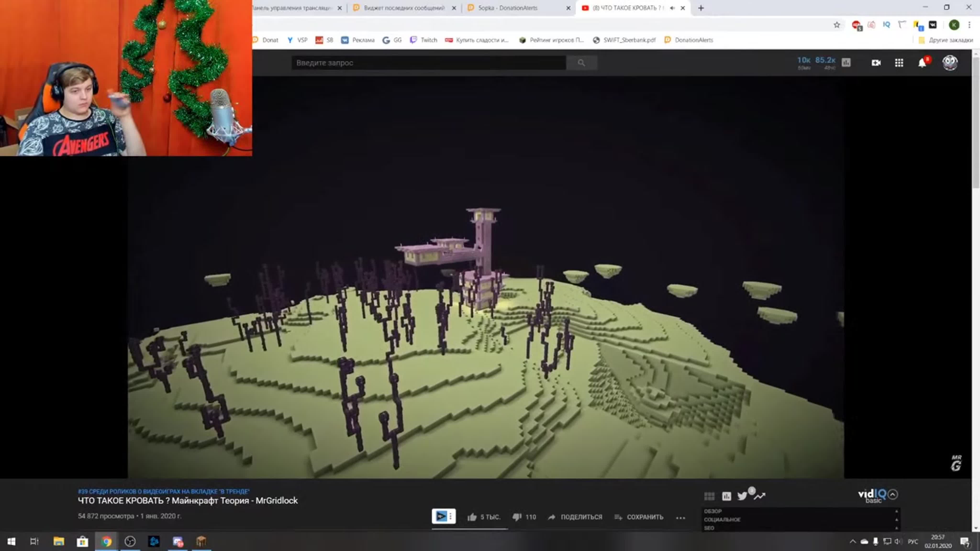Click the ПОДЕЛИТЬСЯ share button
This screenshot has width=980, height=551.
click(575, 517)
